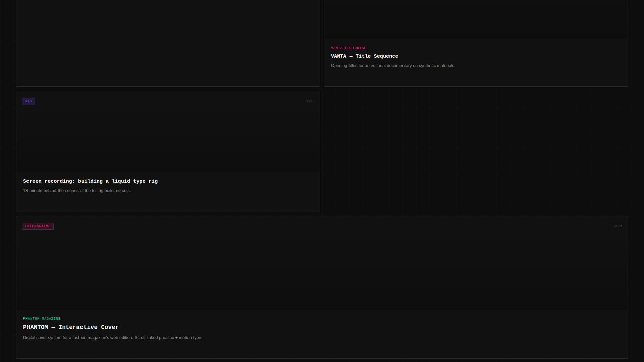This screenshot has width=644, height=362.
Task: Open Screen recording: building a liquid type rig
Action: point(90,181)
